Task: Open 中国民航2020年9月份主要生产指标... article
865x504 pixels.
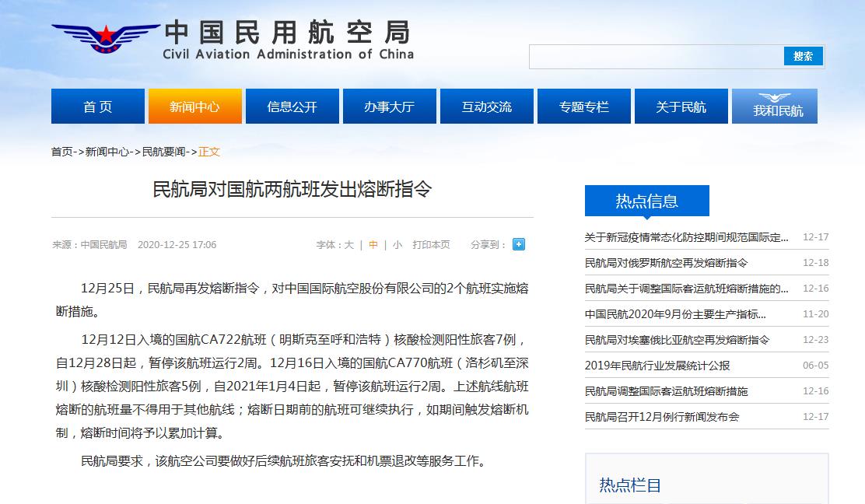Action: click(x=675, y=314)
